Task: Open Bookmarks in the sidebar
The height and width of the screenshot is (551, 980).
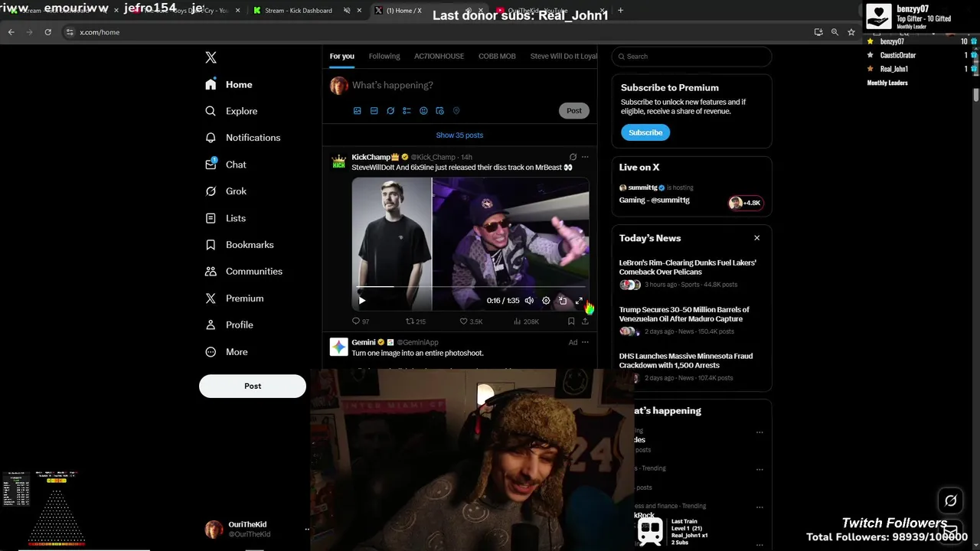Action: tap(239, 245)
